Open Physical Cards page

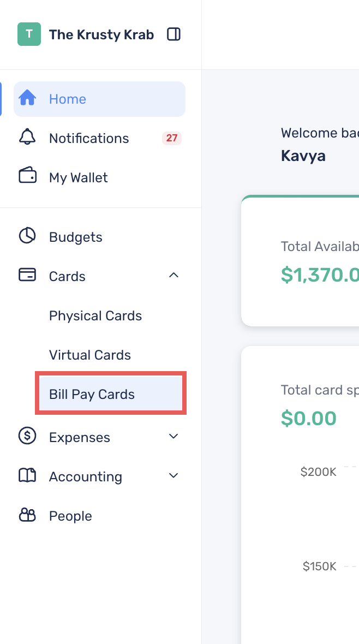pos(95,316)
